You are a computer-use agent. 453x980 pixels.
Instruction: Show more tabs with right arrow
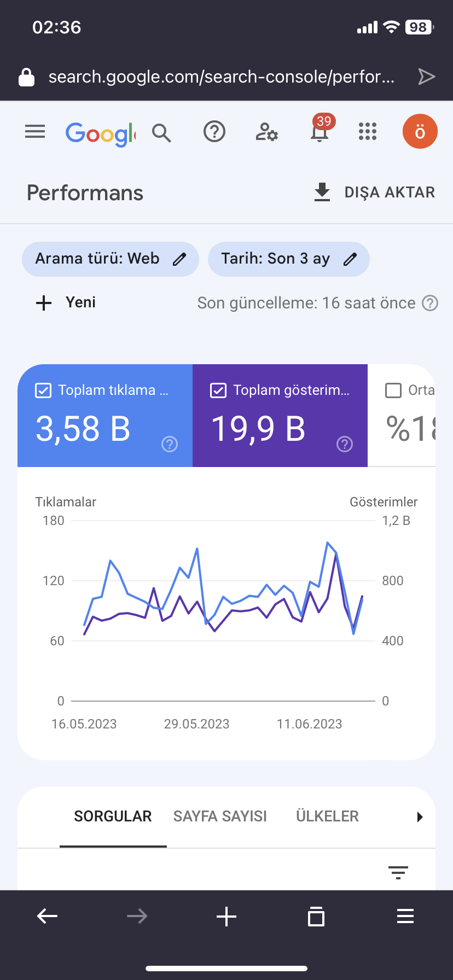pyautogui.click(x=420, y=817)
